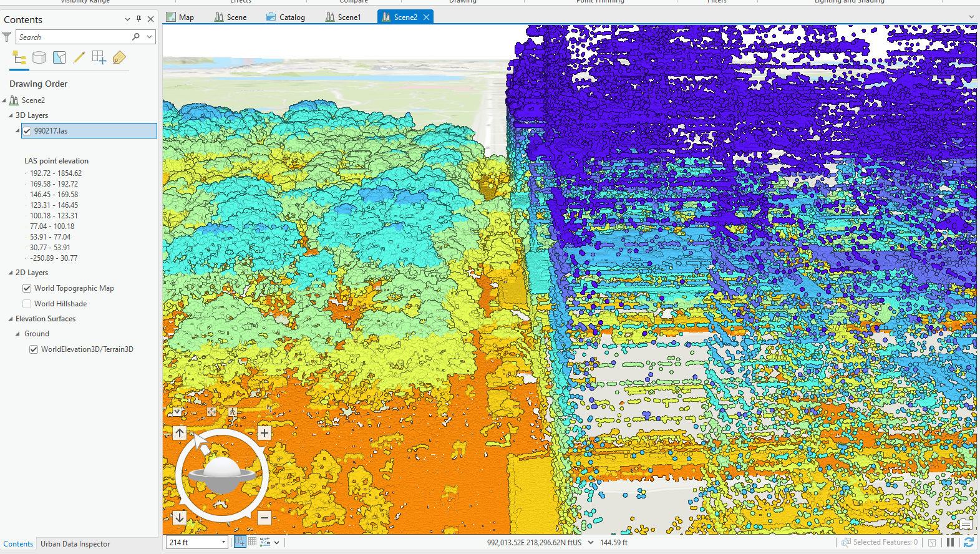Open the Scene1 view tab
Viewport: 980px width, 554px height.
(344, 17)
